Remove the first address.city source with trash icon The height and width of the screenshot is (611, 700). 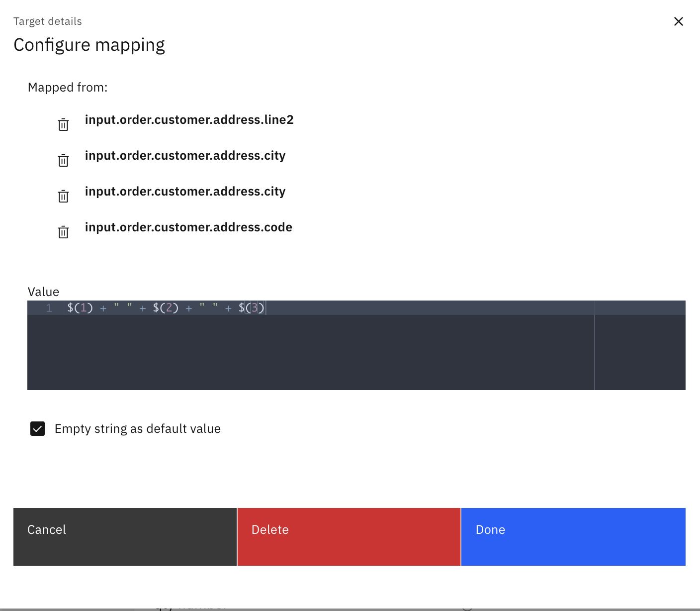63,160
